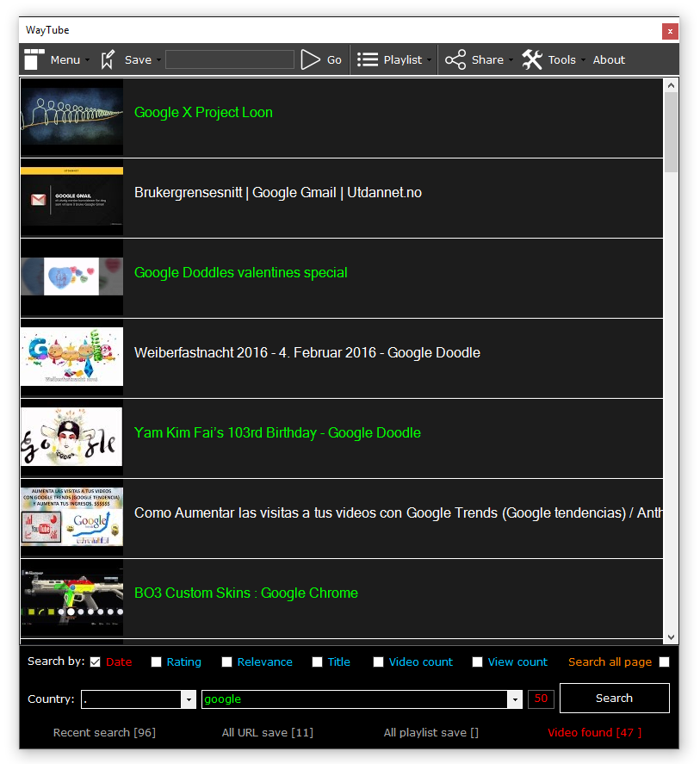Select title 'Google Doddles valentines special'
This screenshot has height=764, width=700.
coord(240,273)
